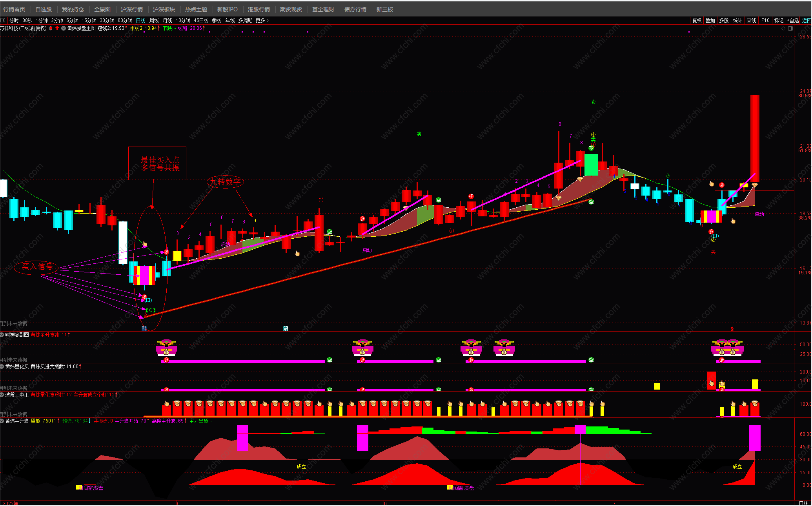Click the 解 marker at chart bottom
The width and height of the screenshot is (812, 506).
(286, 328)
